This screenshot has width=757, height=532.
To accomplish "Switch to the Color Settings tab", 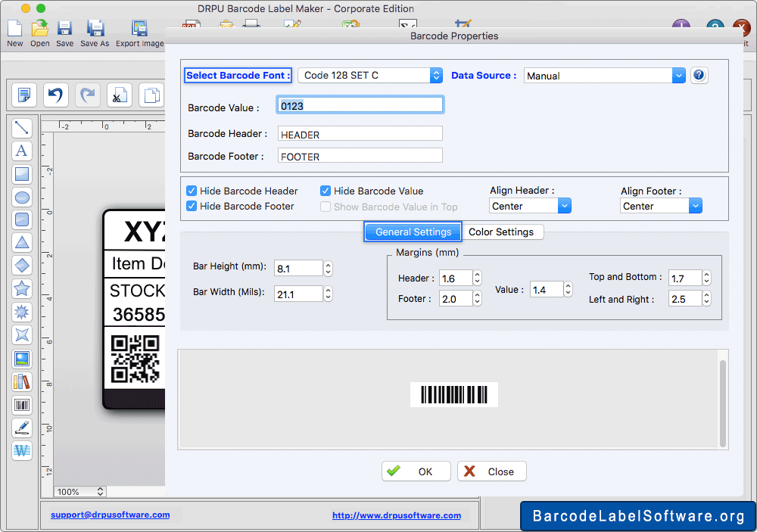I will click(x=501, y=232).
